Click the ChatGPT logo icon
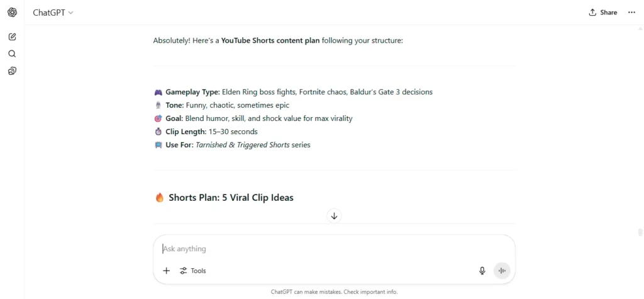Viewport: 644px width, 299px height. (13, 13)
